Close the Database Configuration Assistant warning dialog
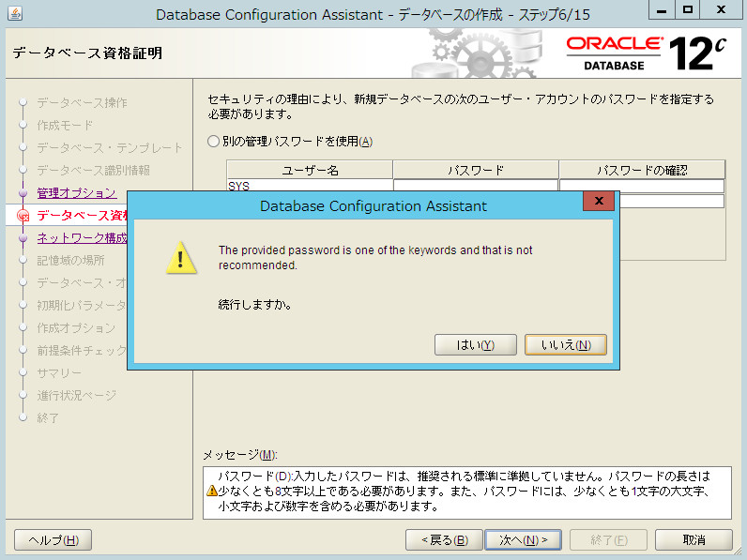 (599, 201)
